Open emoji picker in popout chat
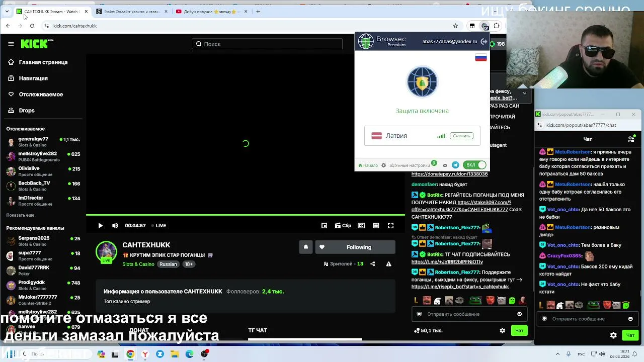This screenshot has height=362, width=644. pyautogui.click(x=630, y=319)
